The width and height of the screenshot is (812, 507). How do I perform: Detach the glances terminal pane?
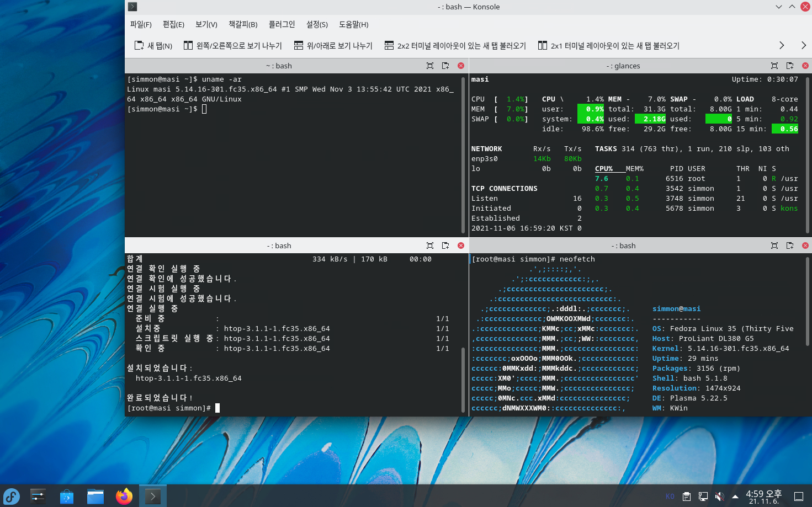tap(790, 66)
